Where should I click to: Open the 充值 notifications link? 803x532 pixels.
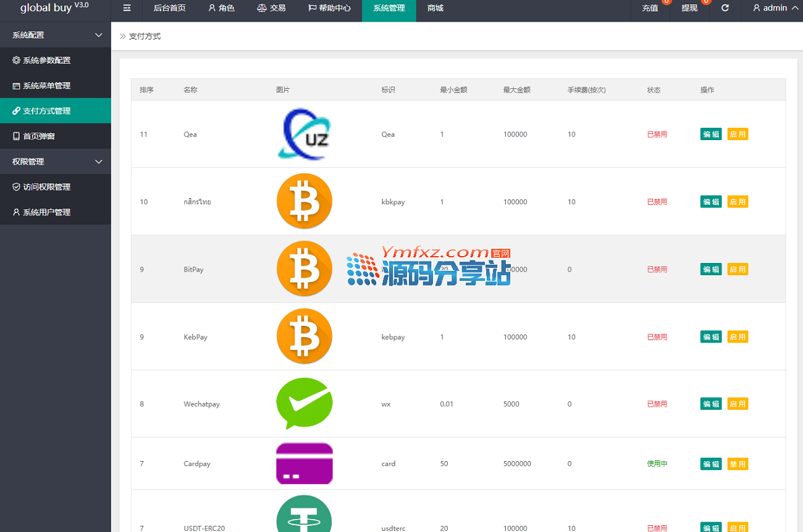pyautogui.click(x=650, y=8)
